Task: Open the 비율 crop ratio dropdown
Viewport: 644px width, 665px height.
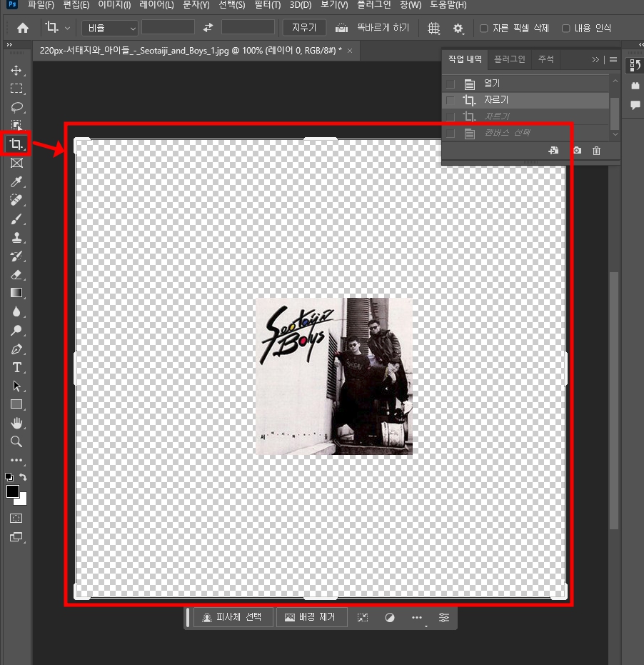Action: pos(110,28)
